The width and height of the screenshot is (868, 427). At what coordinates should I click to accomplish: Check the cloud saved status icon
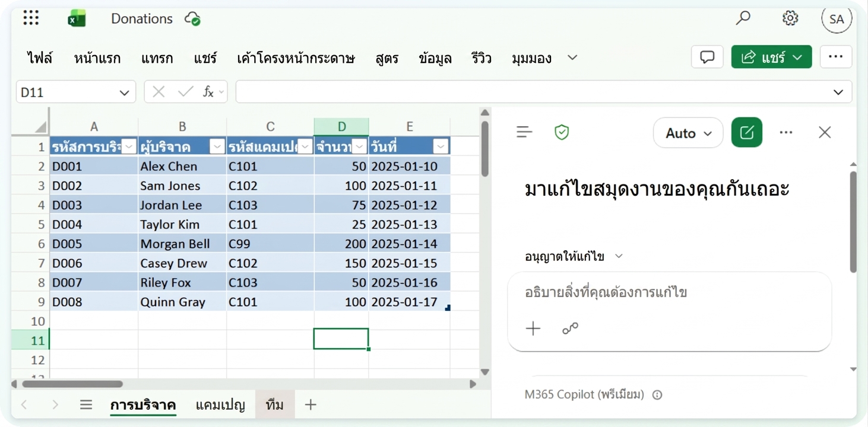[192, 19]
